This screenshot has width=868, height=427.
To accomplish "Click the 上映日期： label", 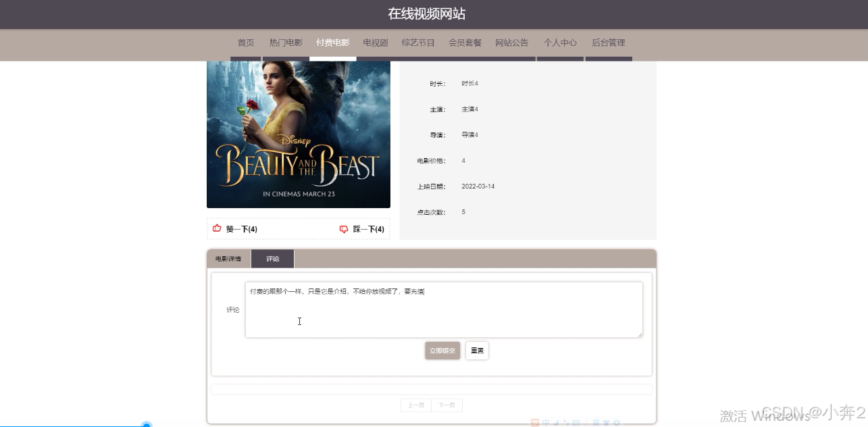I will pos(432,186).
